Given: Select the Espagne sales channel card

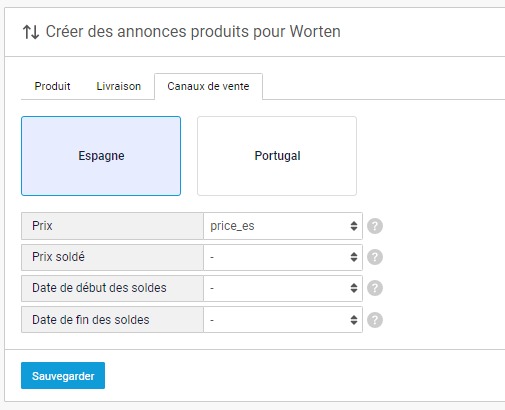Looking at the screenshot, I should (x=101, y=156).
